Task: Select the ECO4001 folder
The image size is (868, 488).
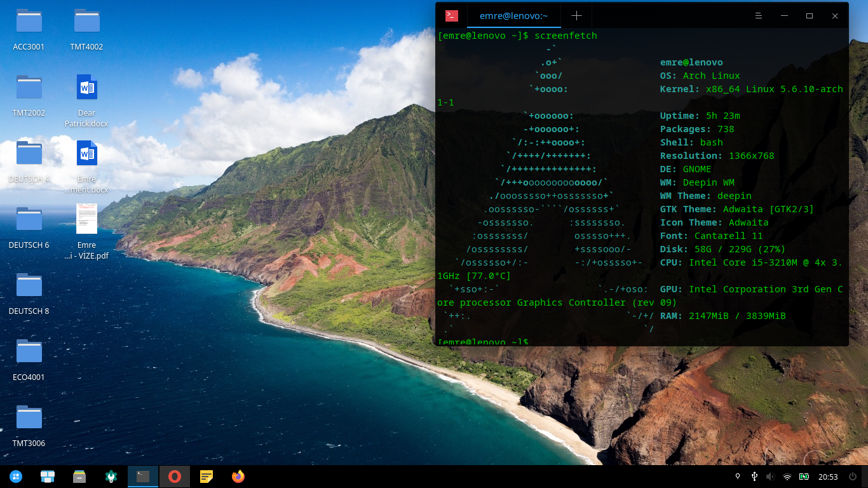Action: [29, 360]
